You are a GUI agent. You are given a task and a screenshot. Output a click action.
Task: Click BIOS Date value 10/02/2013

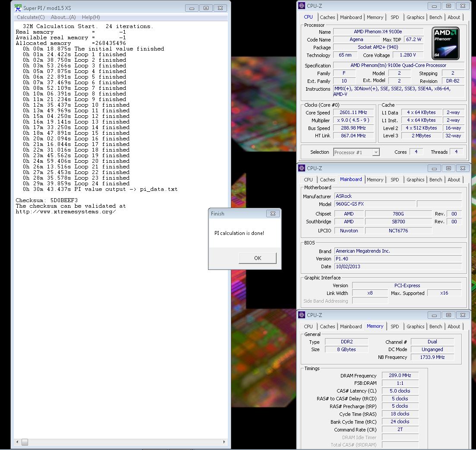(398, 266)
